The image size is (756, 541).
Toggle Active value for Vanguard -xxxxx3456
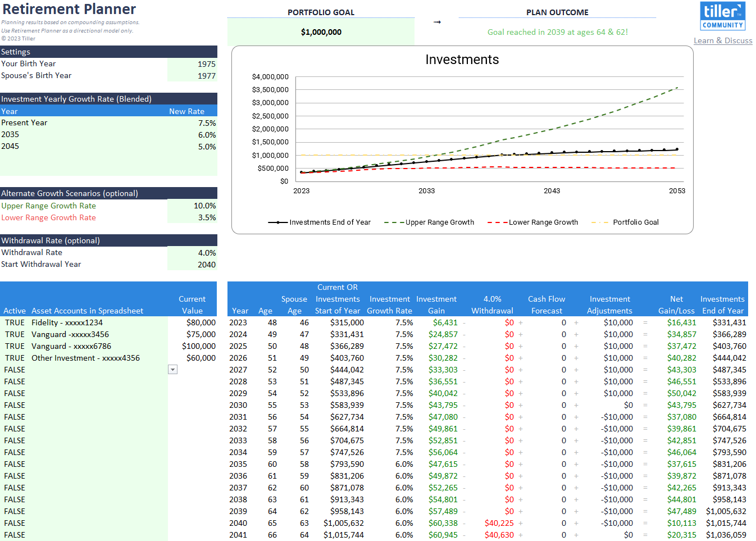pyautogui.click(x=15, y=334)
